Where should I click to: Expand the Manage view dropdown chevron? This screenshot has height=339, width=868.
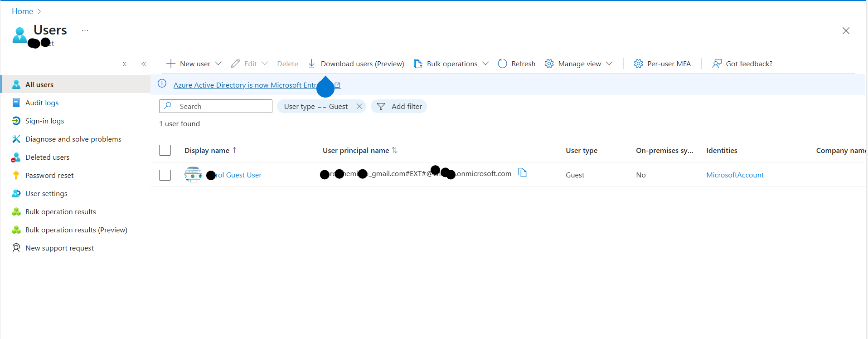609,64
